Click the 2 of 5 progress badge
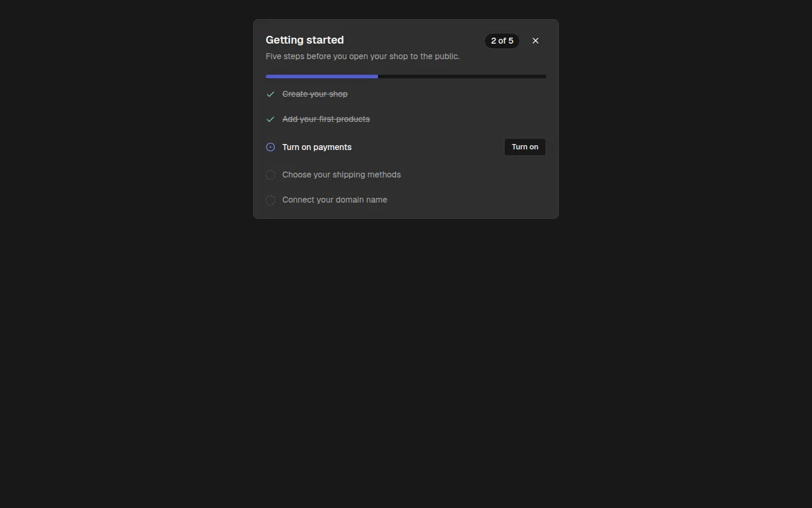 pyautogui.click(x=502, y=41)
